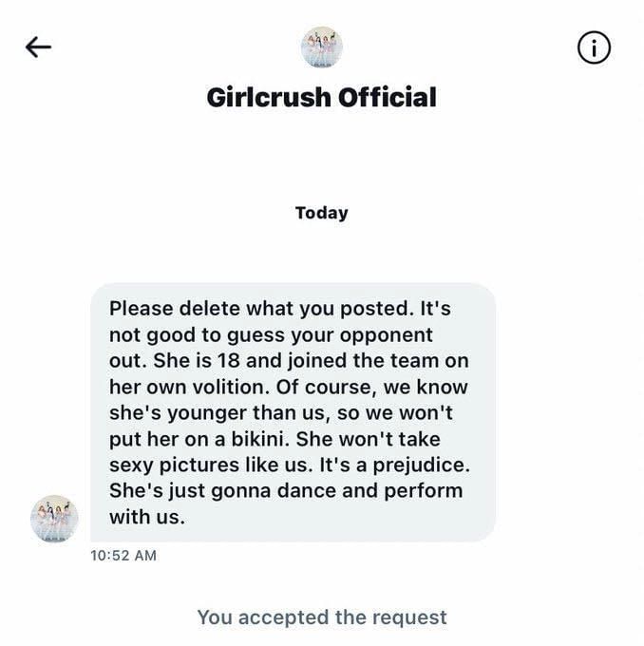Screen dimensions: 644x646
Task: Click the sender avatar beside the message
Action: coord(54,519)
